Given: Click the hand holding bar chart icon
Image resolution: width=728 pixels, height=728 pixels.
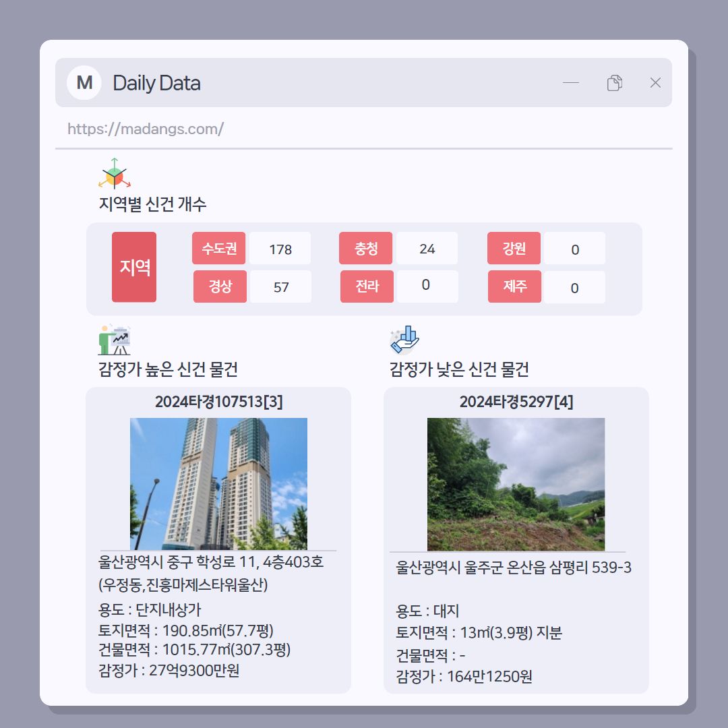Looking at the screenshot, I should click(x=404, y=340).
